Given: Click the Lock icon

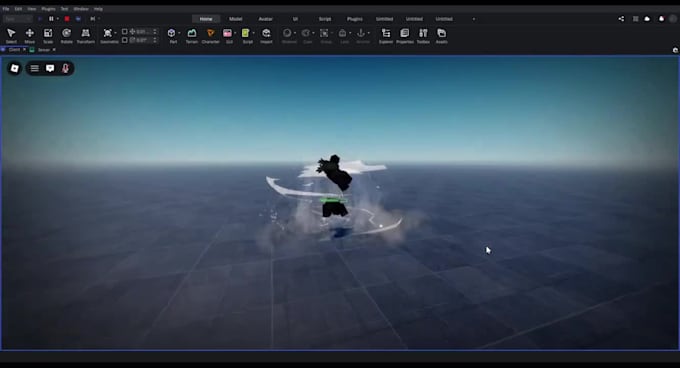Looking at the screenshot, I should 342,33.
